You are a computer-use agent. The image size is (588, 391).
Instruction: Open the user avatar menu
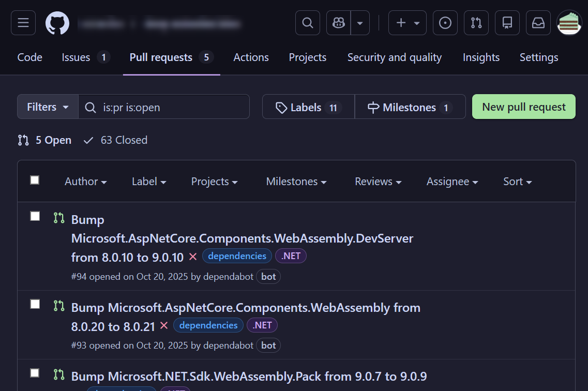pos(569,23)
